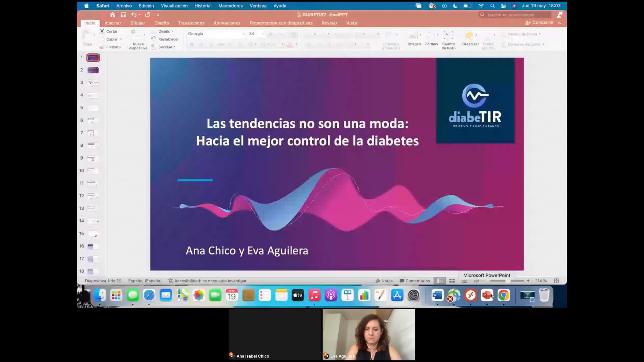Open the Animaciones ribbon tab
This screenshot has height=362, width=644.
(227, 23)
